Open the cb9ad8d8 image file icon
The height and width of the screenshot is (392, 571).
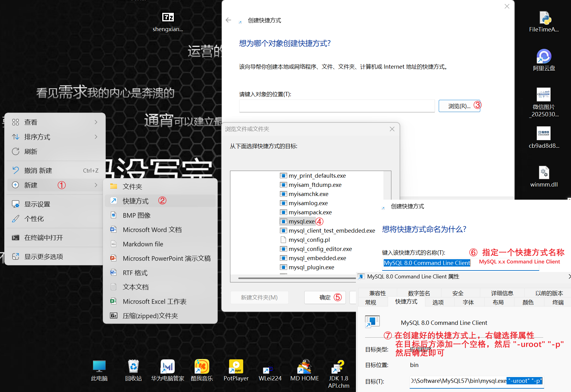pyautogui.click(x=544, y=137)
